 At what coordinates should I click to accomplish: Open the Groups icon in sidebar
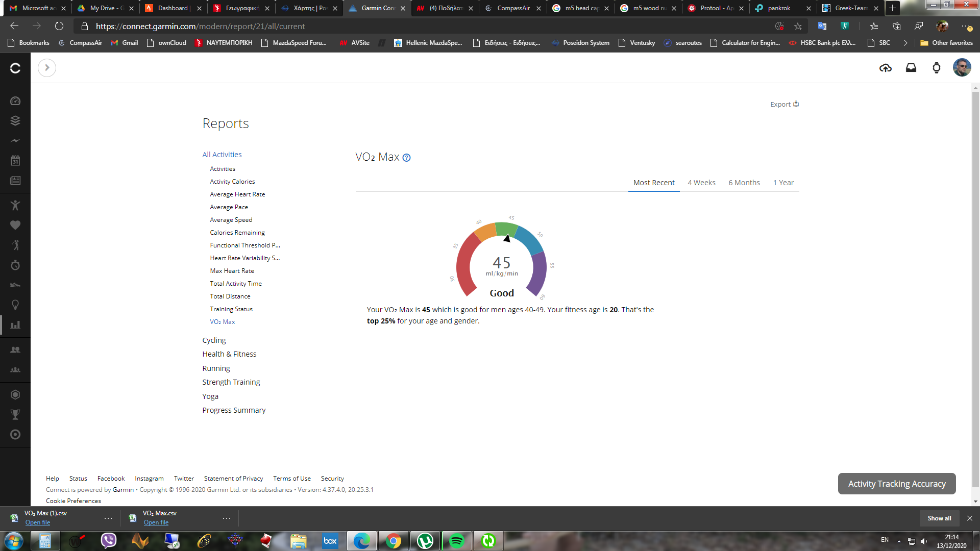(15, 369)
